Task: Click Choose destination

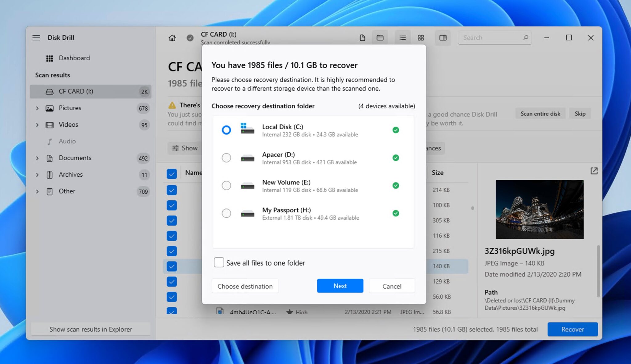Action: [x=245, y=286]
